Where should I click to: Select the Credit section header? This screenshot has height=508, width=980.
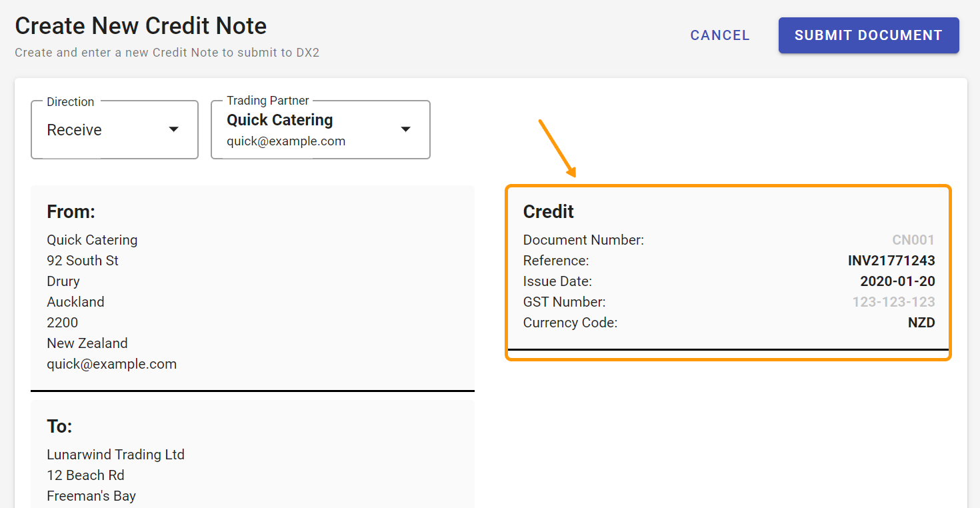tap(549, 211)
